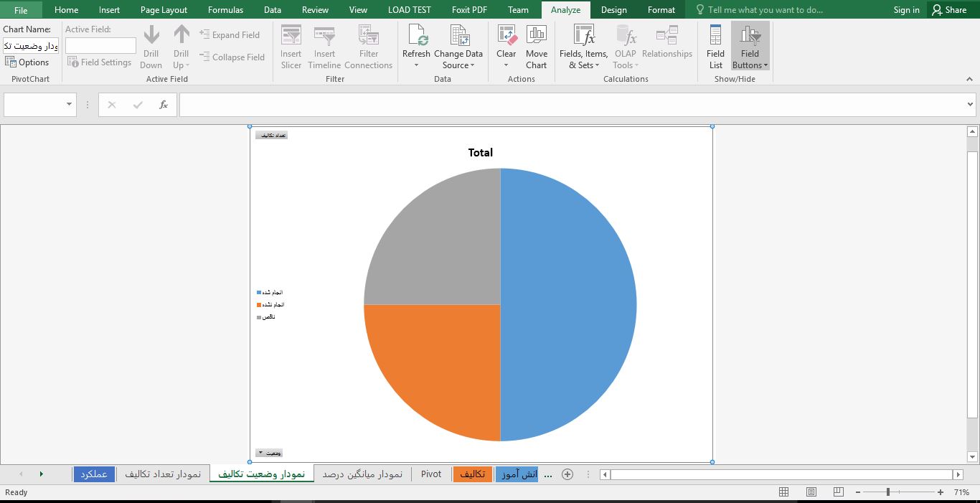Click the Active Field input box
The image size is (980, 503).
click(100, 46)
